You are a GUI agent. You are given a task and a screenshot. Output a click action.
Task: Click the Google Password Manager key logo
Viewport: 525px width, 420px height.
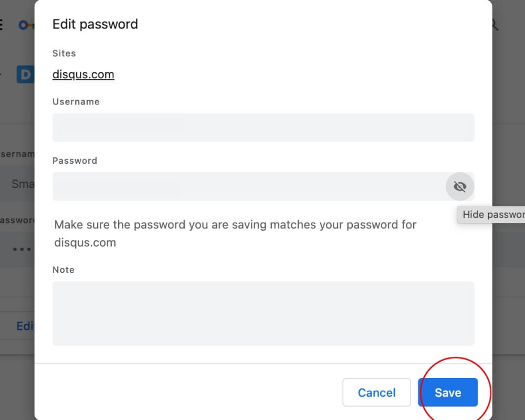pos(25,25)
